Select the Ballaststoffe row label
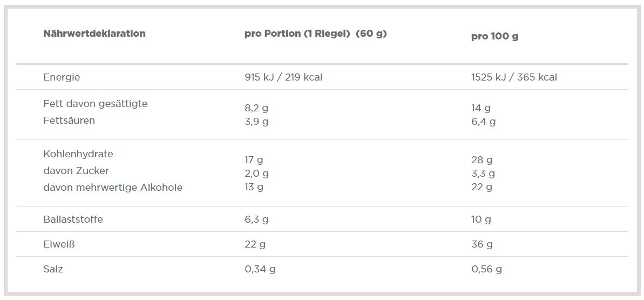The width and height of the screenshot is (644, 300). click(x=73, y=219)
